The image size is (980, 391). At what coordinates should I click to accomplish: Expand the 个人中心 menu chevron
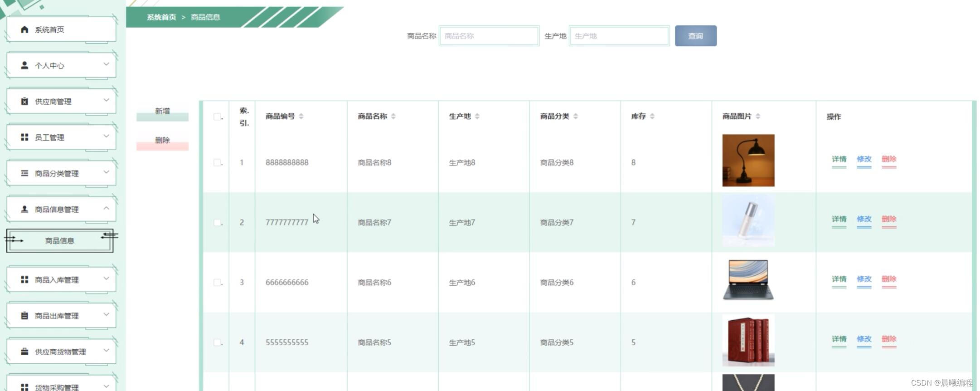pos(106,64)
